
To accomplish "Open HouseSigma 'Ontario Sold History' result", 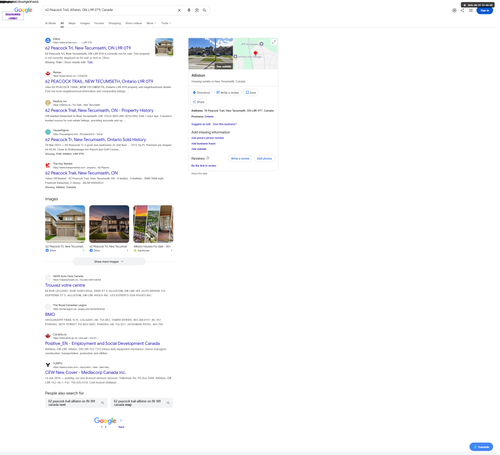I will [95, 140].
